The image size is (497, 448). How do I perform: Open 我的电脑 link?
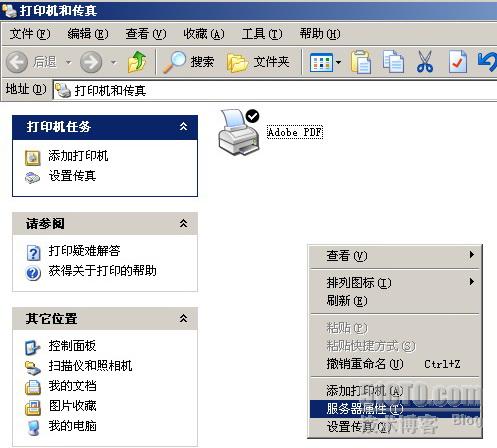(72, 426)
